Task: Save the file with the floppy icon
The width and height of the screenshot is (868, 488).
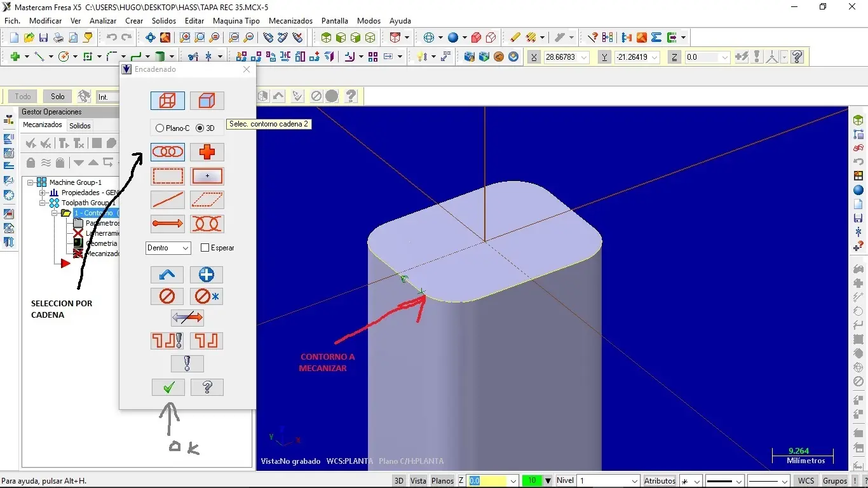Action: point(44,37)
